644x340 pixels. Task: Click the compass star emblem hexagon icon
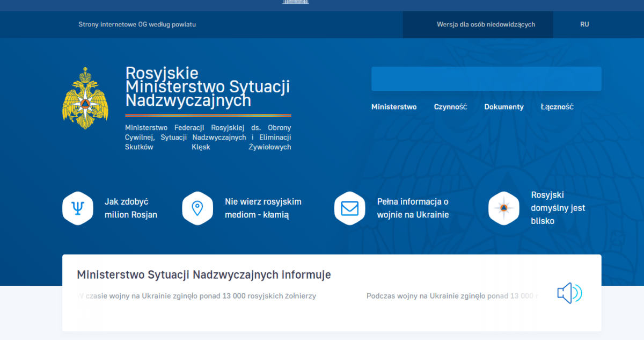pyautogui.click(x=503, y=208)
